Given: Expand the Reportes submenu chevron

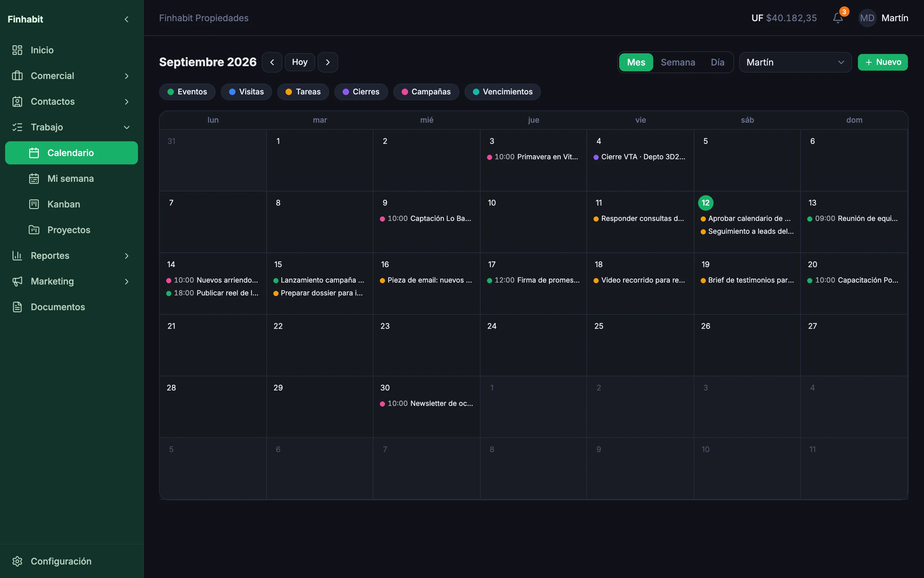Looking at the screenshot, I should coord(126,255).
